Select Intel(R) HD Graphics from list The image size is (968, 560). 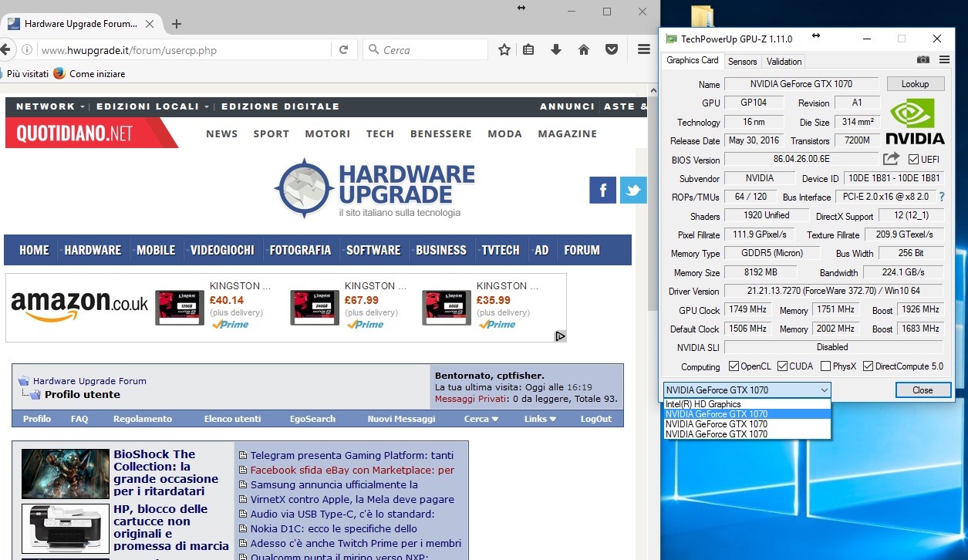click(x=747, y=404)
